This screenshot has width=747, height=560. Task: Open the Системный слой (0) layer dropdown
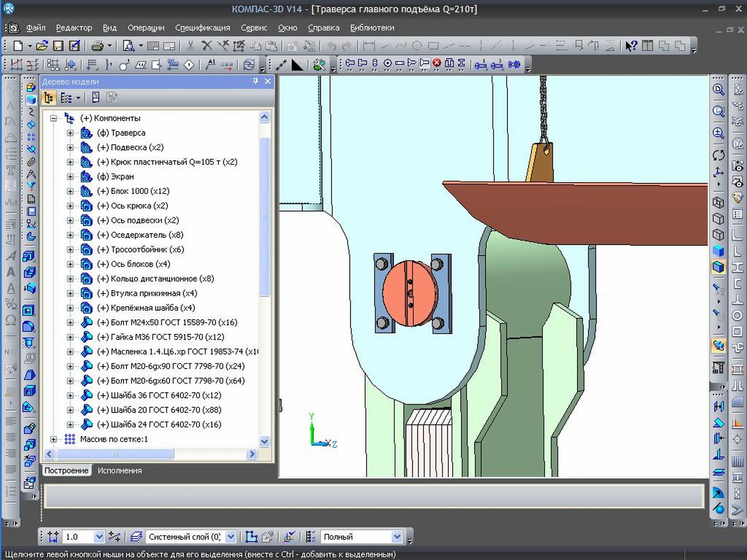tap(230, 537)
